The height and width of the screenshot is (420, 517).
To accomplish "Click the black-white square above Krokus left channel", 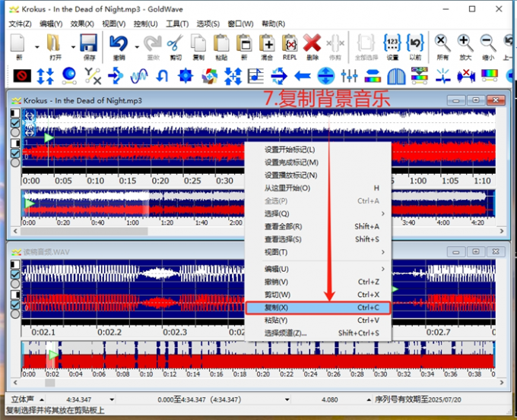I will (x=15, y=113).
